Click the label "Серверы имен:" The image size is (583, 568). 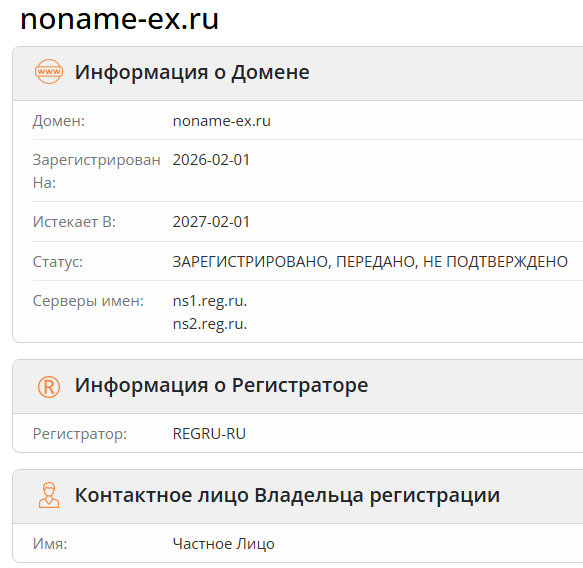coord(88,301)
